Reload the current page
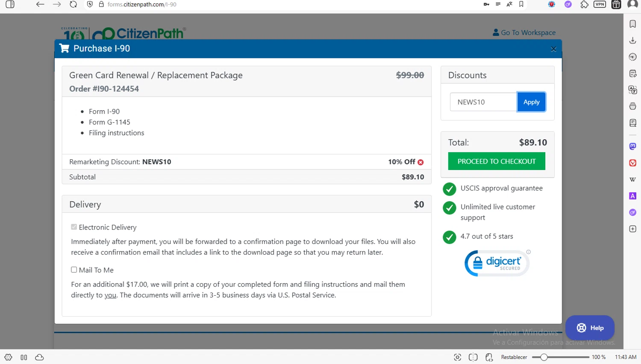This screenshot has height=364, width=641. [74, 4]
